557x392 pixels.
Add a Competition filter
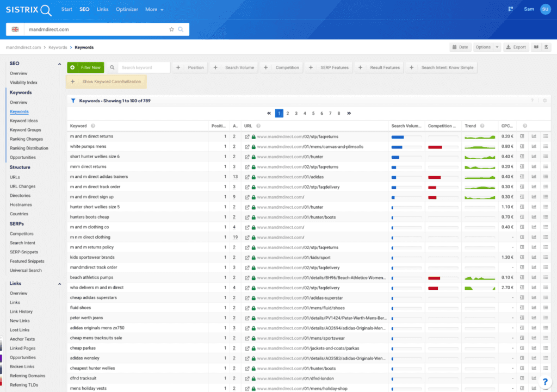282,67
